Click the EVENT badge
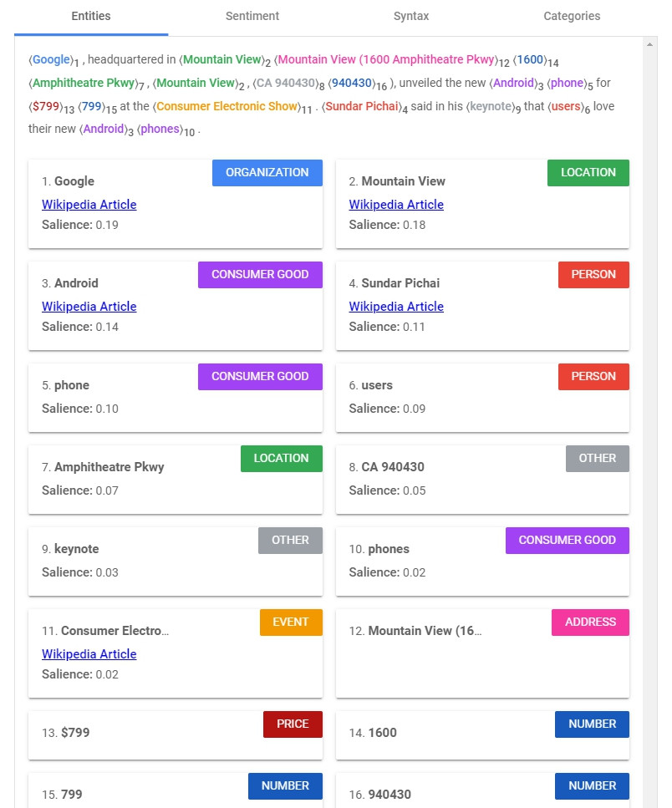 click(x=291, y=623)
